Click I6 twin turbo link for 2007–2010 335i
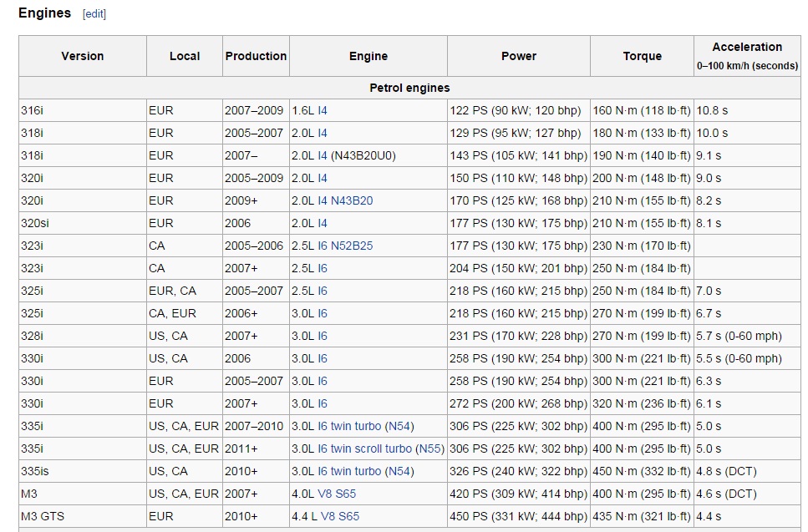Screen dimensions: 808x532 pos(349,426)
